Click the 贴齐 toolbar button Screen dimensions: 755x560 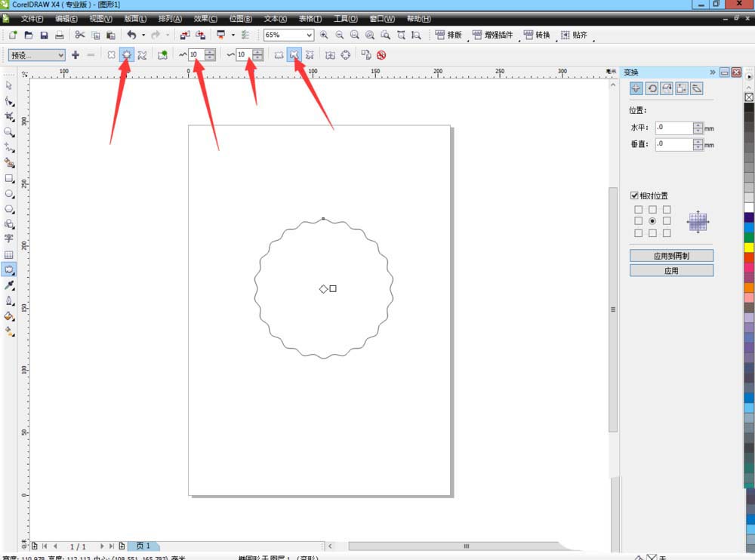click(x=574, y=35)
